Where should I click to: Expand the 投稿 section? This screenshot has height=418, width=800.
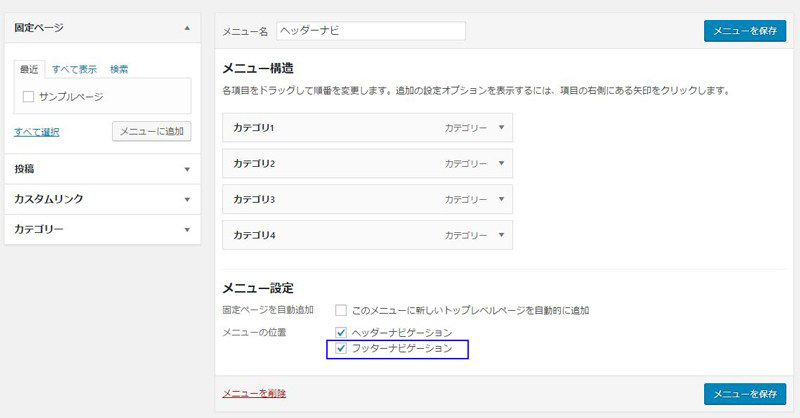[187, 169]
